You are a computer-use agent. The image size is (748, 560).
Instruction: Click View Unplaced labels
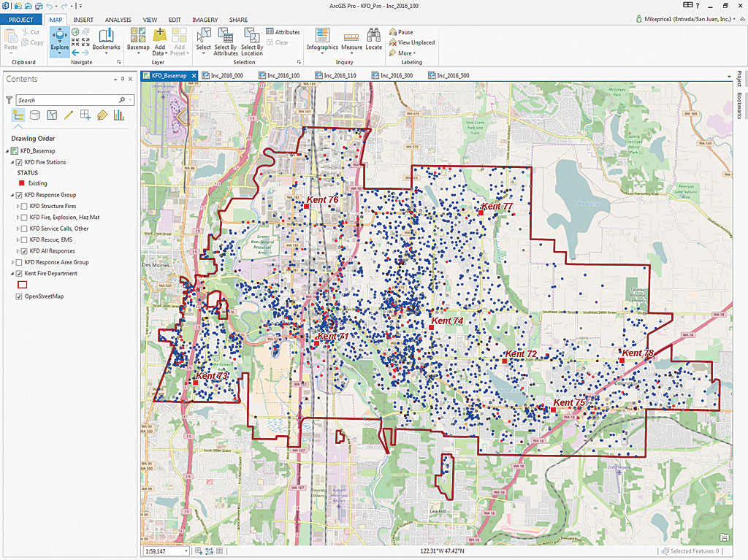click(x=412, y=42)
